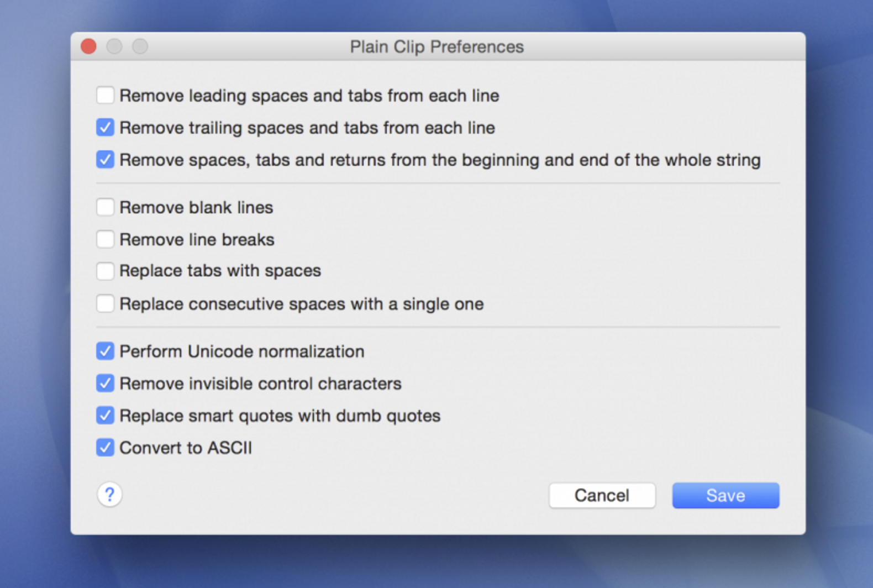This screenshot has height=588, width=873.
Task: Uncheck the Convert to ASCII option
Action: click(x=105, y=447)
